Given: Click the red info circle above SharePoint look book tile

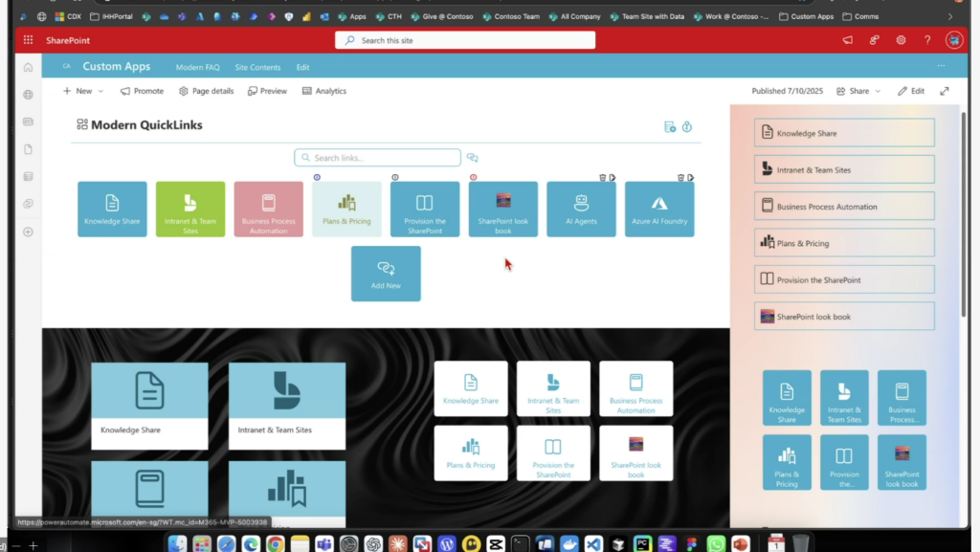Looking at the screenshot, I should (x=473, y=177).
